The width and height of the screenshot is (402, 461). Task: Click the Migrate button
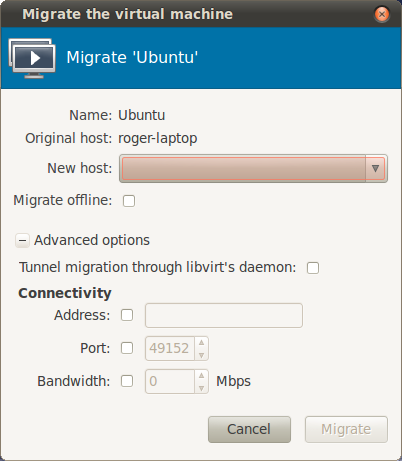346,429
